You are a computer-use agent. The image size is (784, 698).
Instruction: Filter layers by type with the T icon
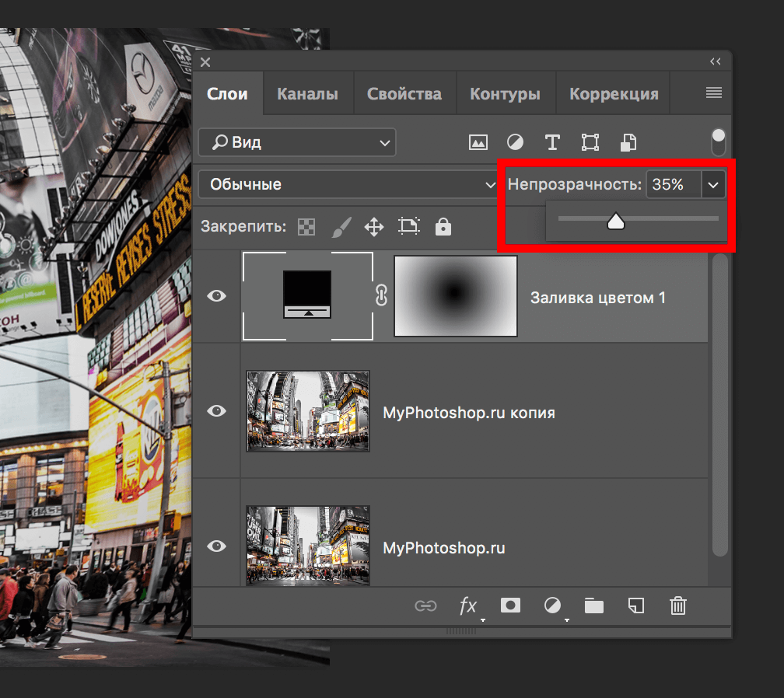pyautogui.click(x=552, y=142)
